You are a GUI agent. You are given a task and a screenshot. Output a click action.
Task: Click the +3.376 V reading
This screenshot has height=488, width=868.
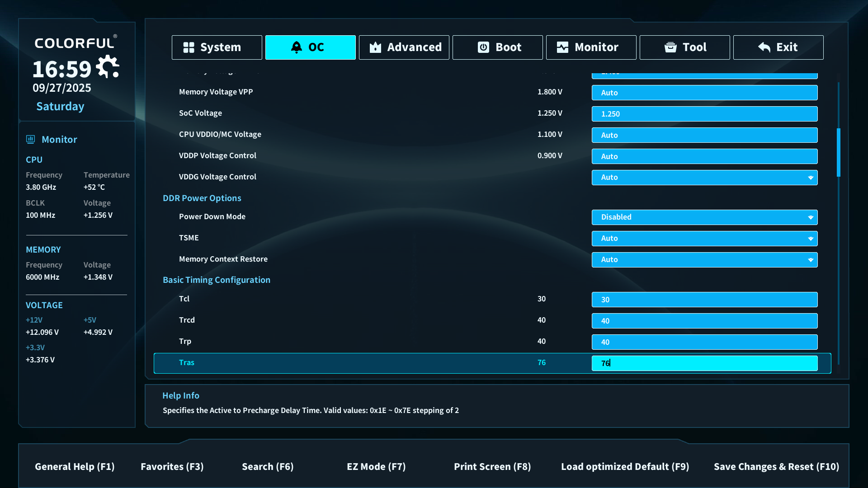click(x=40, y=360)
